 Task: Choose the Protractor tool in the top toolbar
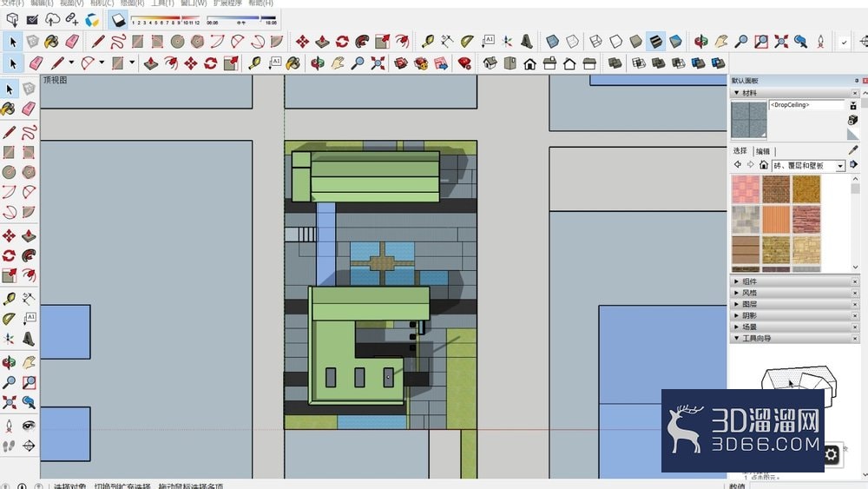point(467,42)
